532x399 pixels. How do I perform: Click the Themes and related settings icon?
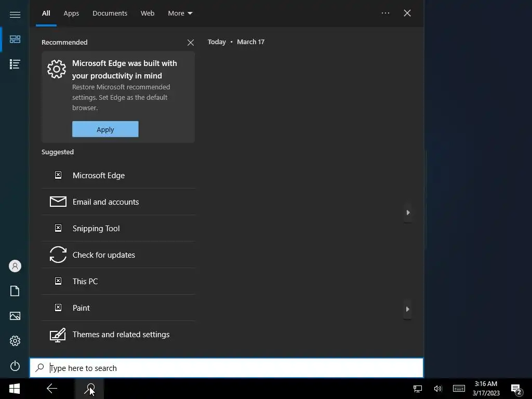tap(58, 335)
